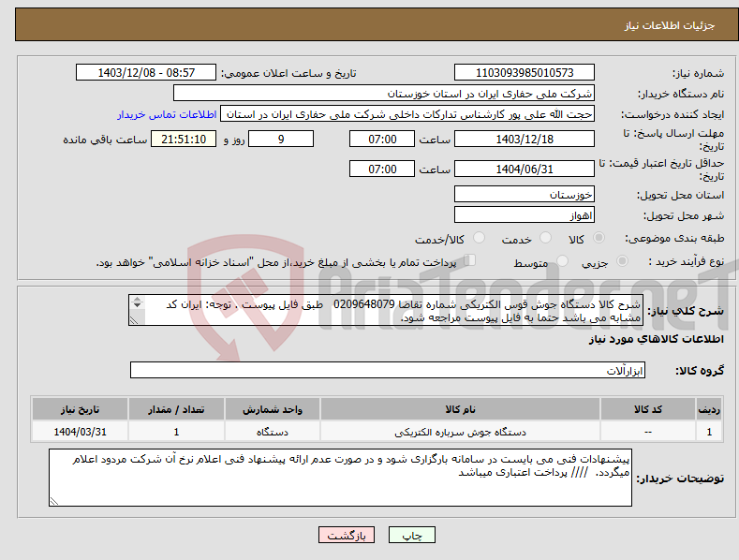Viewport: 739px width, 560px height.
Task: Select the خدمت radio button
Action: (545, 238)
